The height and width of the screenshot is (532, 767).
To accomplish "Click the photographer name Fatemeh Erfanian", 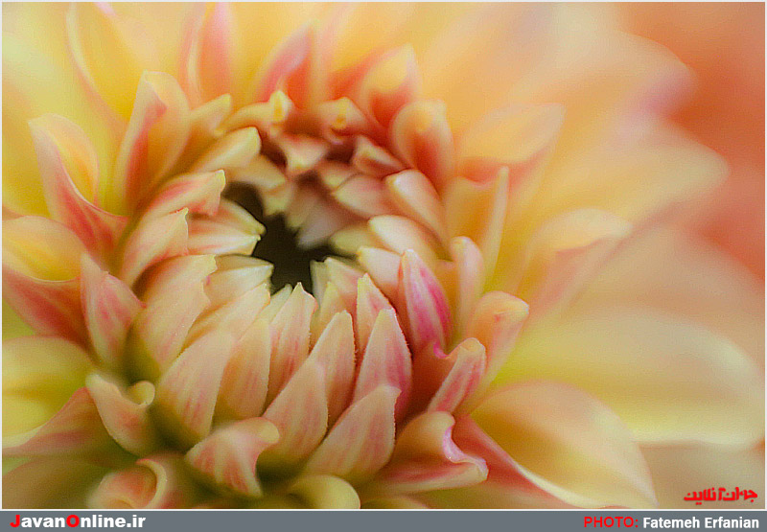I will [701, 522].
